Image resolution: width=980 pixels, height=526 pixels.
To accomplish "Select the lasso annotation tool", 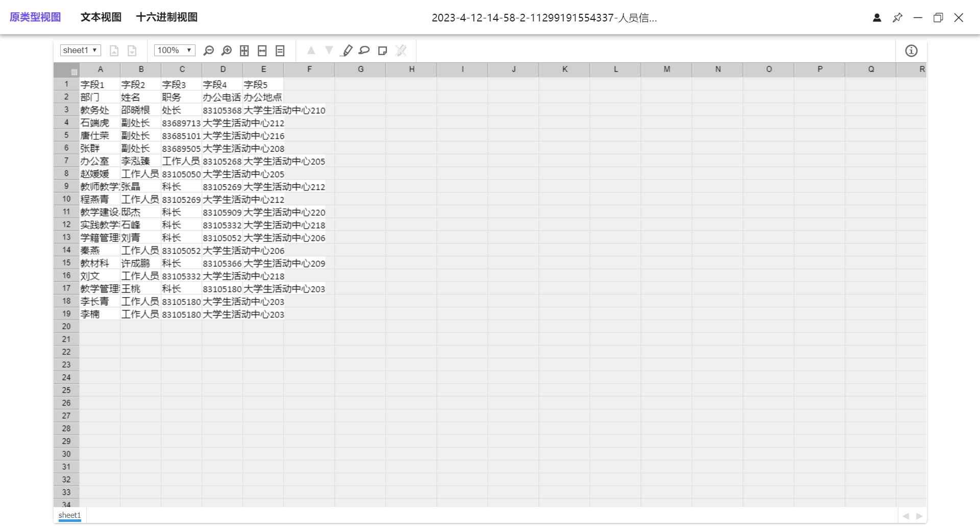I will point(364,50).
